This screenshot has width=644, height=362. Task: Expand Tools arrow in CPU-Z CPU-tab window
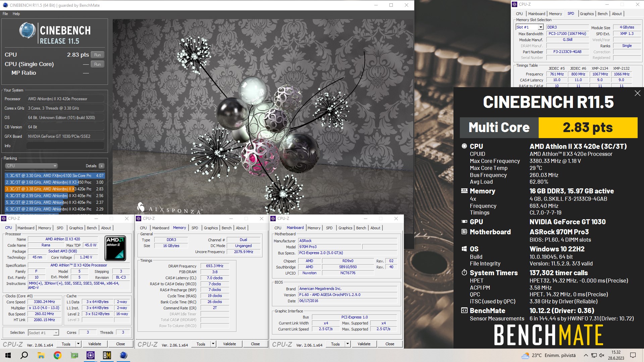point(78,344)
